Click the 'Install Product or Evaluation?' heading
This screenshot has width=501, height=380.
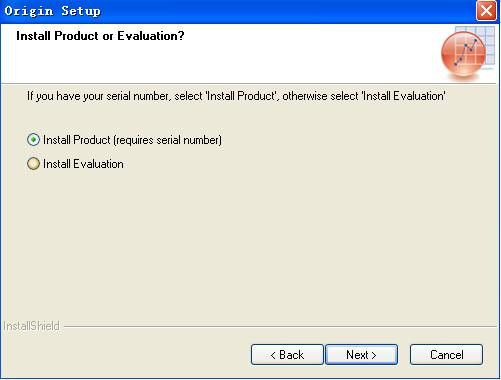pyautogui.click(x=100, y=36)
